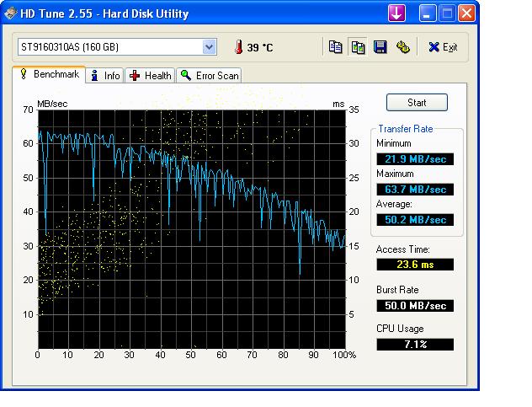Click the 100% label on graph axis
This screenshot has height=407, width=532.
click(x=344, y=355)
